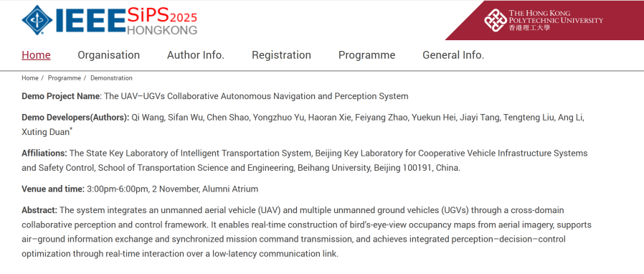644x274 pixels.
Task: Open the Organisation menu
Action: (x=109, y=55)
